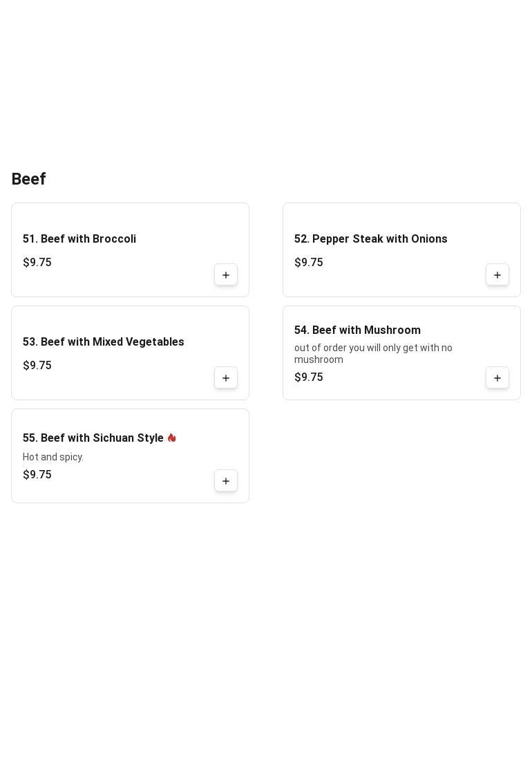
Task: Add Beef with Mixed Vegetables plus icon
Action: [x=226, y=377]
